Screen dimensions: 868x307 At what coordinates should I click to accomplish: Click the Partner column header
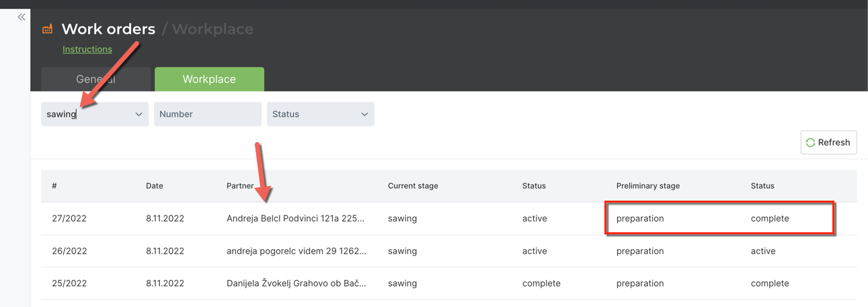(240, 186)
